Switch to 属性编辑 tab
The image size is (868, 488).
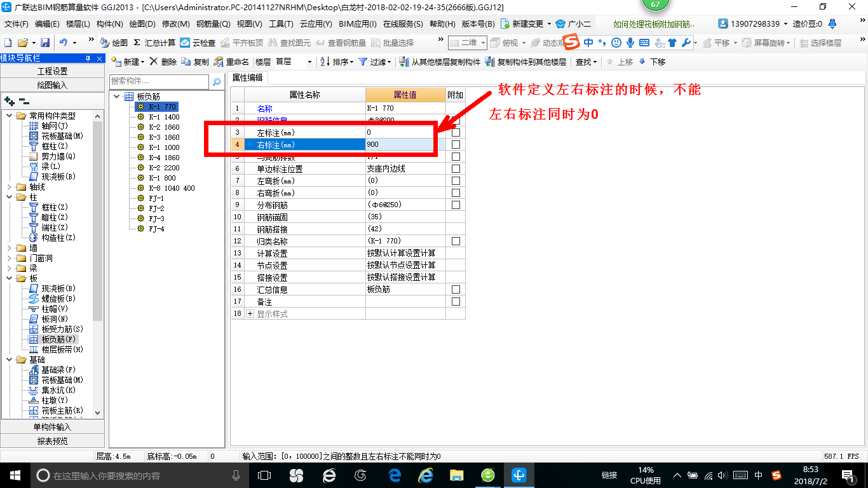click(x=247, y=78)
